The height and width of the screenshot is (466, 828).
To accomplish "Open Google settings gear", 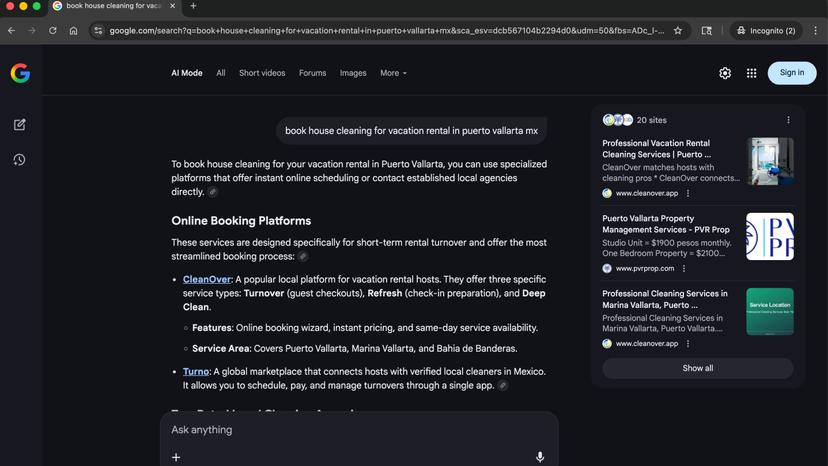I will [725, 73].
